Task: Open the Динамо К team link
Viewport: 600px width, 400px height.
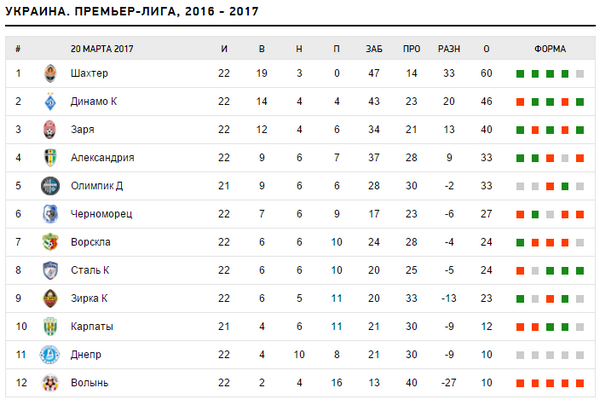Action: point(93,101)
